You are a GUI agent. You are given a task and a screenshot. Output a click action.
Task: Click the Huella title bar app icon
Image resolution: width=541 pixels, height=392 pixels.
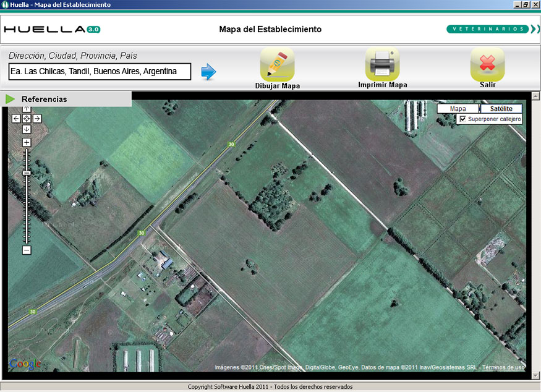coord(5,4)
